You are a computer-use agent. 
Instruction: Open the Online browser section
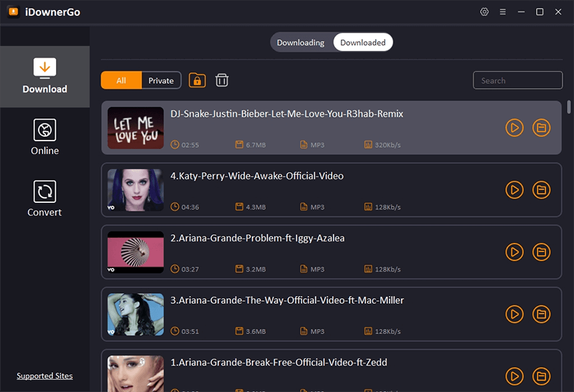(44, 137)
